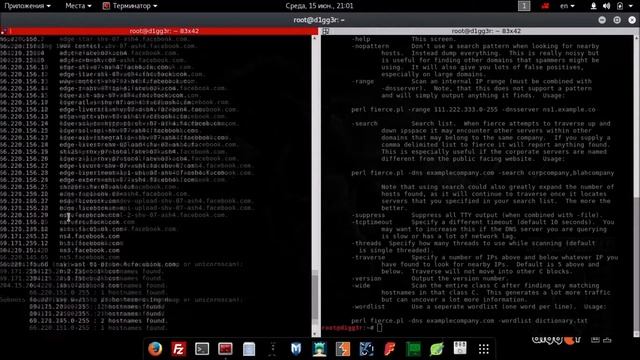Focus the grey right terminal title bar

click(x=480, y=31)
